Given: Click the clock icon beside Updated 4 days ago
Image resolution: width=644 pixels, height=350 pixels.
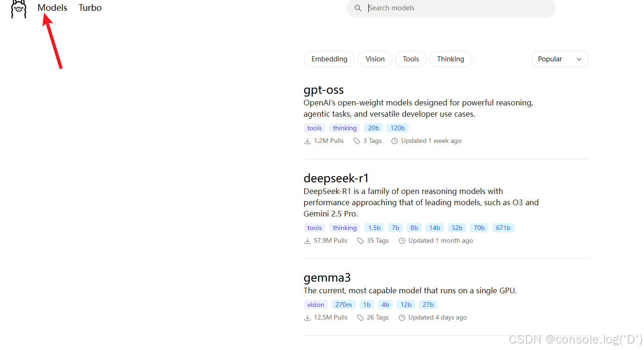Looking at the screenshot, I should [x=402, y=318].
